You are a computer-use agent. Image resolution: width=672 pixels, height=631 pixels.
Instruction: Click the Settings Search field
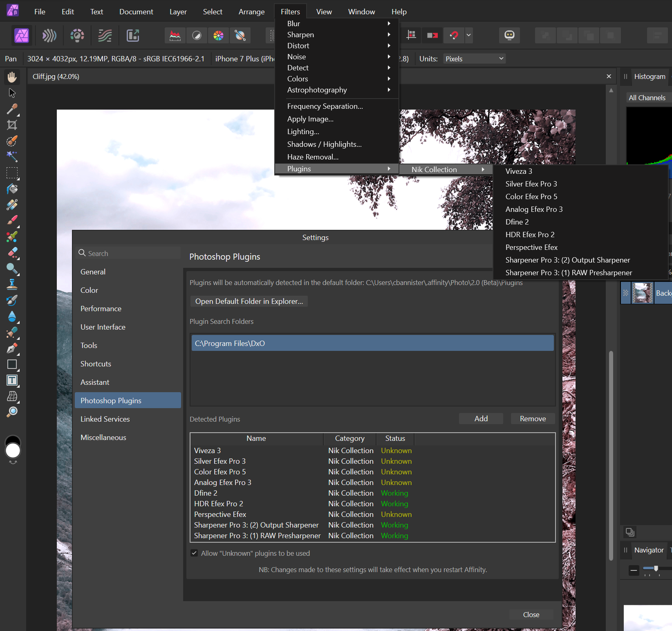coord(128,254)
